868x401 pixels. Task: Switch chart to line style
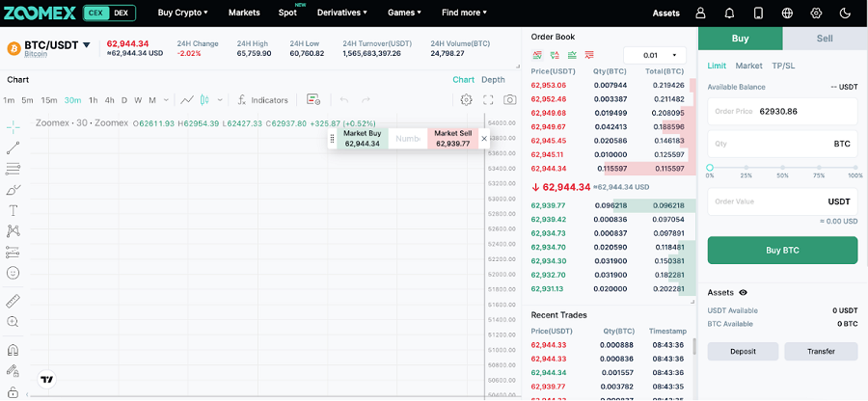[x=187, y=100]
